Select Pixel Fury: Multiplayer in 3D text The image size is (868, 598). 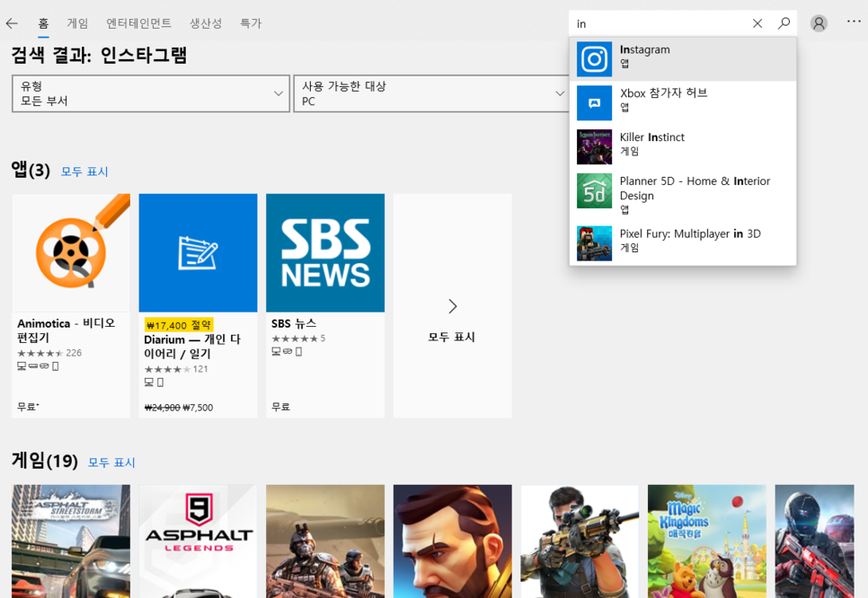coord(690,233)
